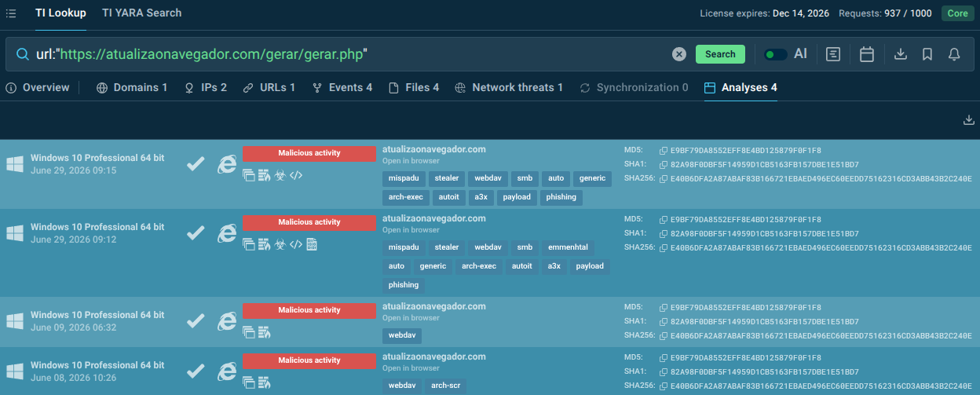Copy the SHA256 hash in the 09:15 row
Image resolution: width=980 pixels, height=395 pixels.
click(664, 179)
